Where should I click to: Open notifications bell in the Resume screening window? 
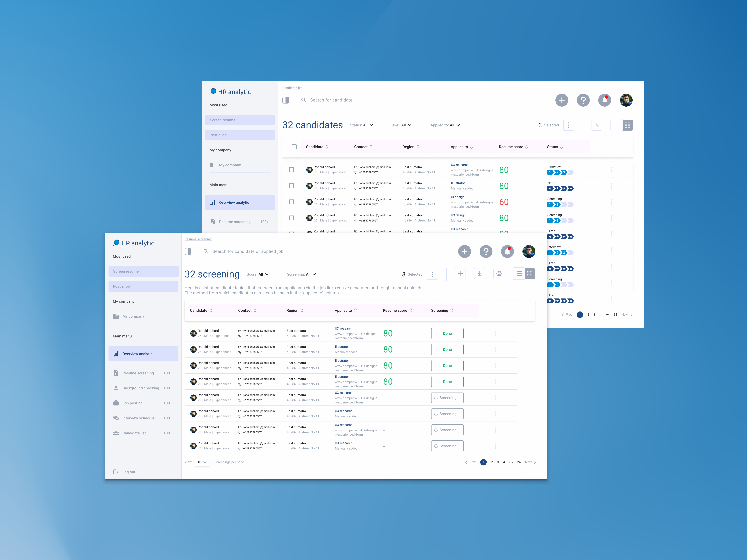point(507,251)
